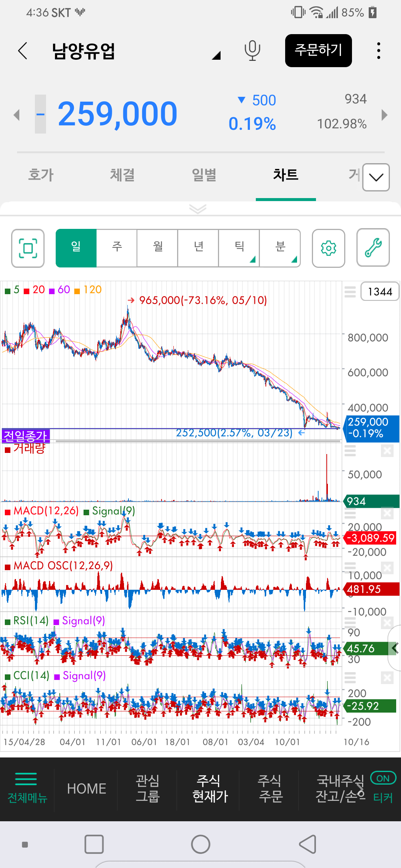This screenshot has width=401, height=868.
Task: Select the 월 monthly chart period
Action: (158, 248)
